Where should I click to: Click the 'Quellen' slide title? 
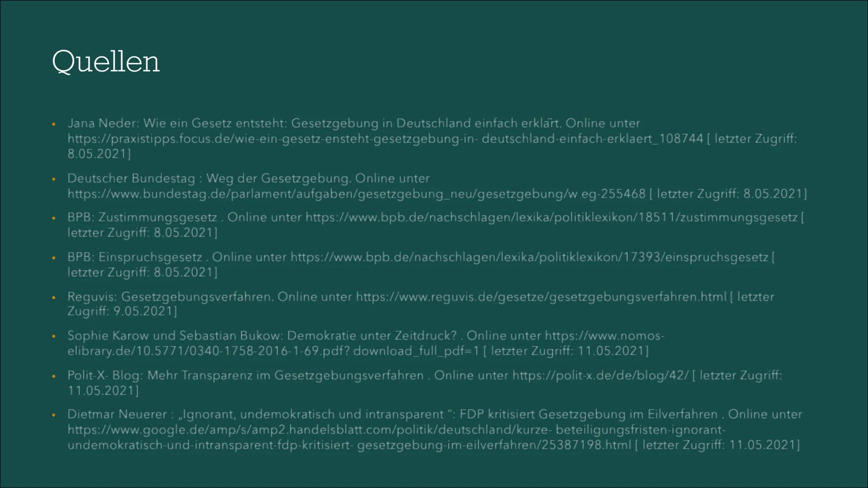point(106,62)
